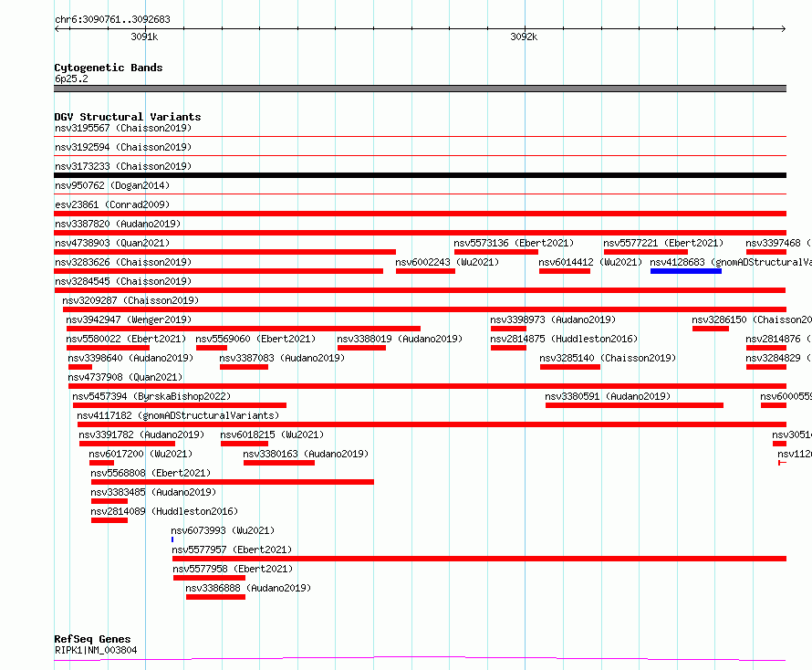Click nsv3388019 (Audano2019) label
The height and width of the screenshot is (670, 812).
coord(400,339)
